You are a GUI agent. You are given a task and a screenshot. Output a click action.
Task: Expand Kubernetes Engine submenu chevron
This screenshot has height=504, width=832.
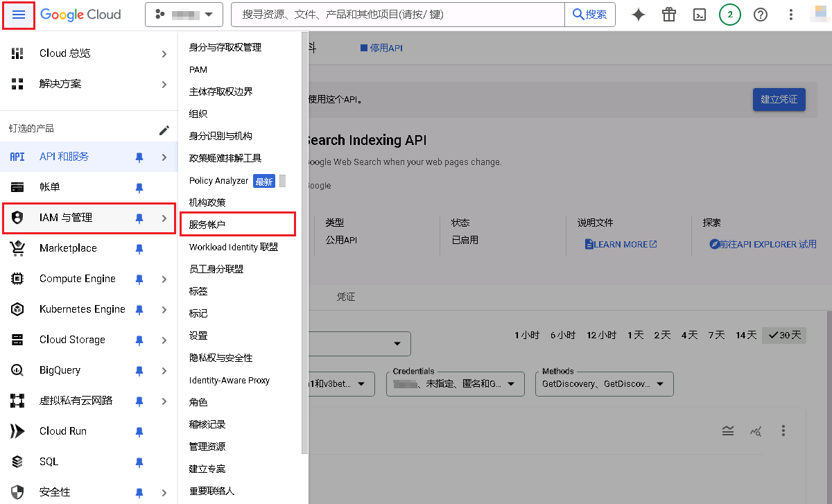[164, 310]
